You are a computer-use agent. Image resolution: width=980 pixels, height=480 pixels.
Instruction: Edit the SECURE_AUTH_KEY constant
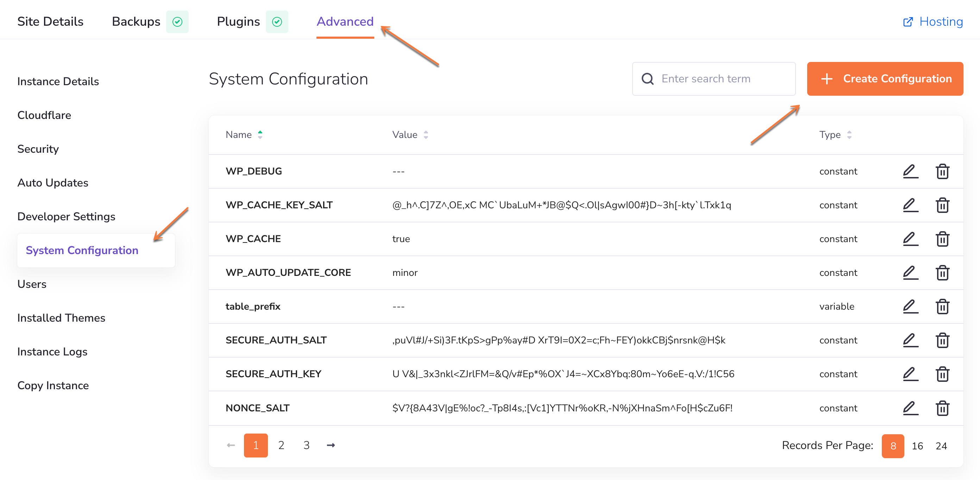(910, 374)
